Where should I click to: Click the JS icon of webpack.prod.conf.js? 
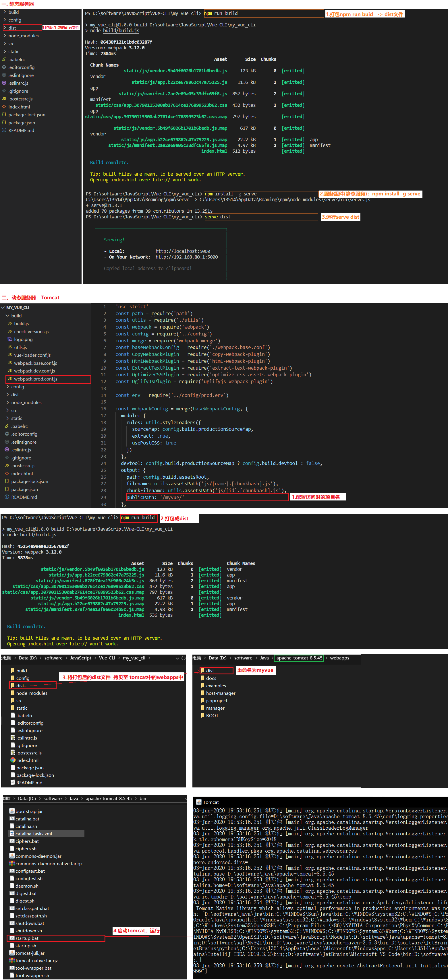(10, 379)
